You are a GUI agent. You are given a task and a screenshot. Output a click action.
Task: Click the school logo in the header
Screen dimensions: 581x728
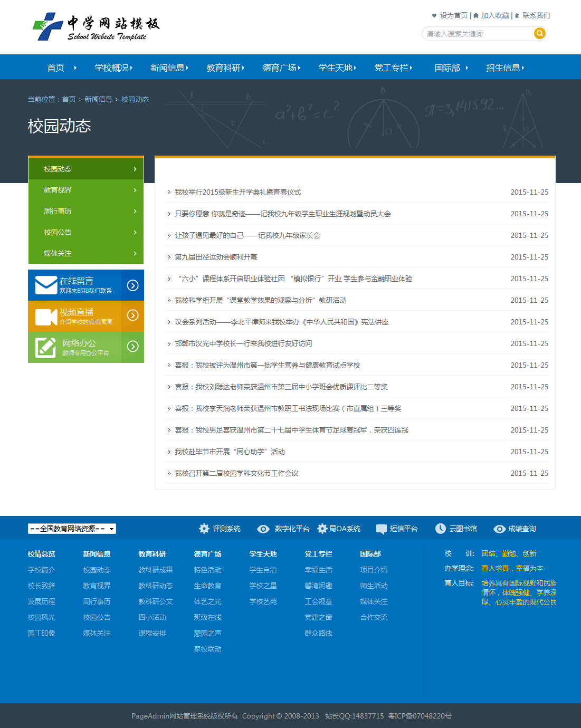point(96,26)
